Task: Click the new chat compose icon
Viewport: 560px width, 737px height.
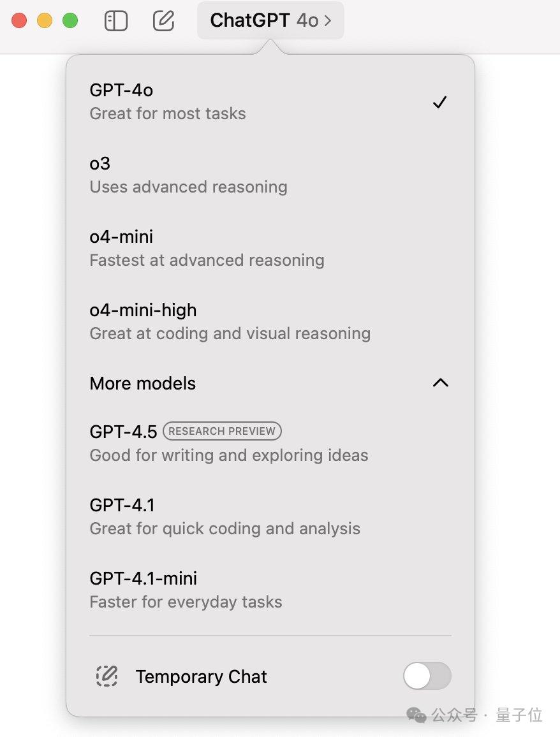Action: (164, 21)
